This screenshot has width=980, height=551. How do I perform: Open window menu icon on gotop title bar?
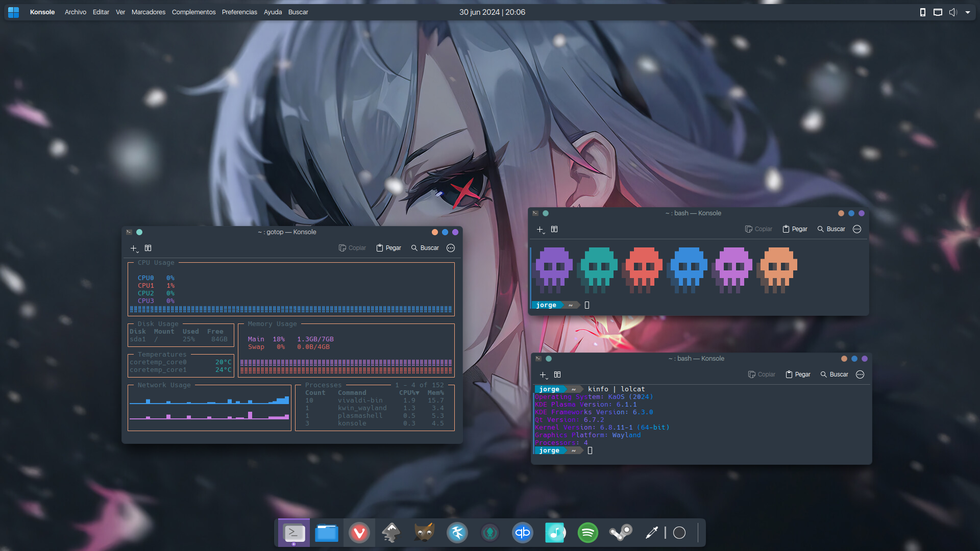coord(129,232)
